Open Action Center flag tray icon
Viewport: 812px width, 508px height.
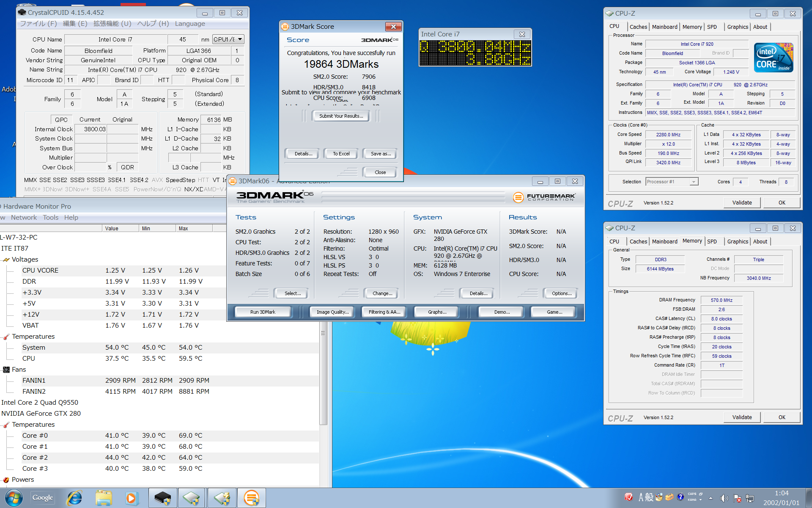(x=737, y=498)
